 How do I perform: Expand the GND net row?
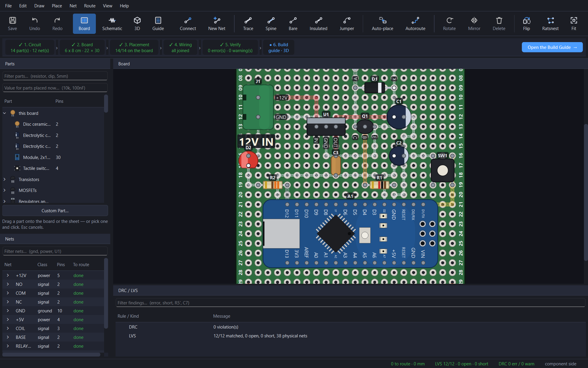coord(8,311)
